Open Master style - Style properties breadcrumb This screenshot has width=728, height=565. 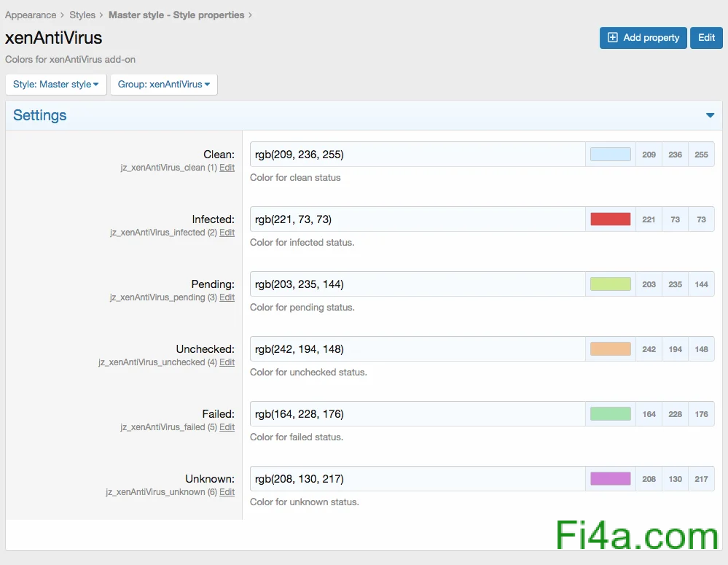click(176, 15)
